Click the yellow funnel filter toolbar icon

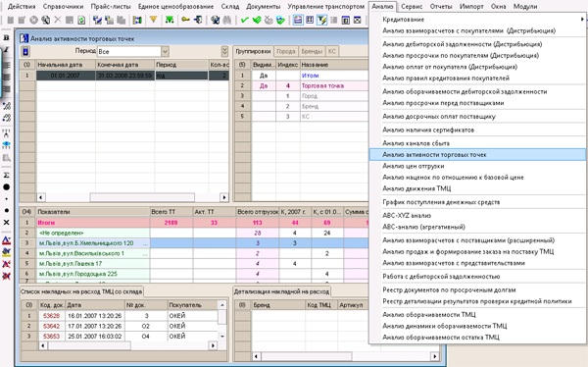pos(154,20)
